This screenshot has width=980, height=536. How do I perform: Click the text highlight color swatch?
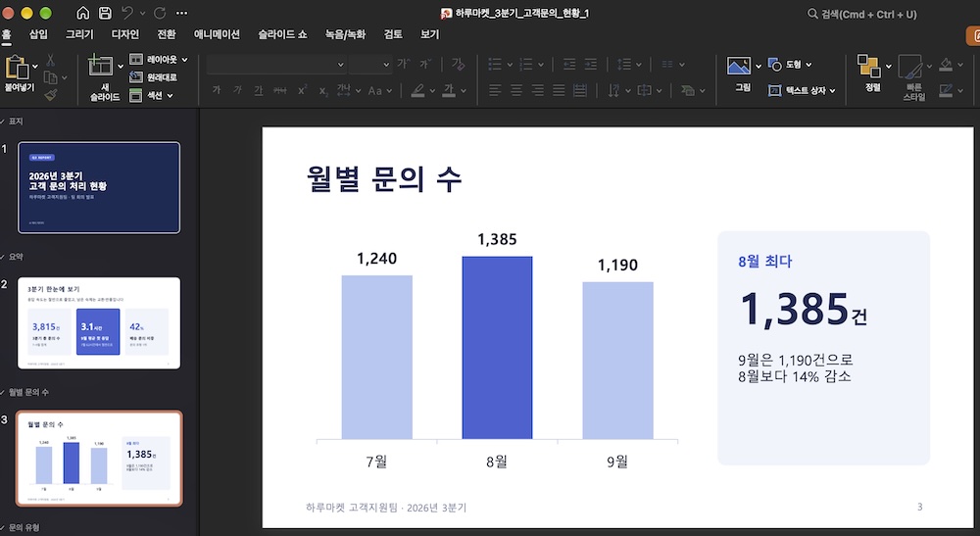[418, 90]
